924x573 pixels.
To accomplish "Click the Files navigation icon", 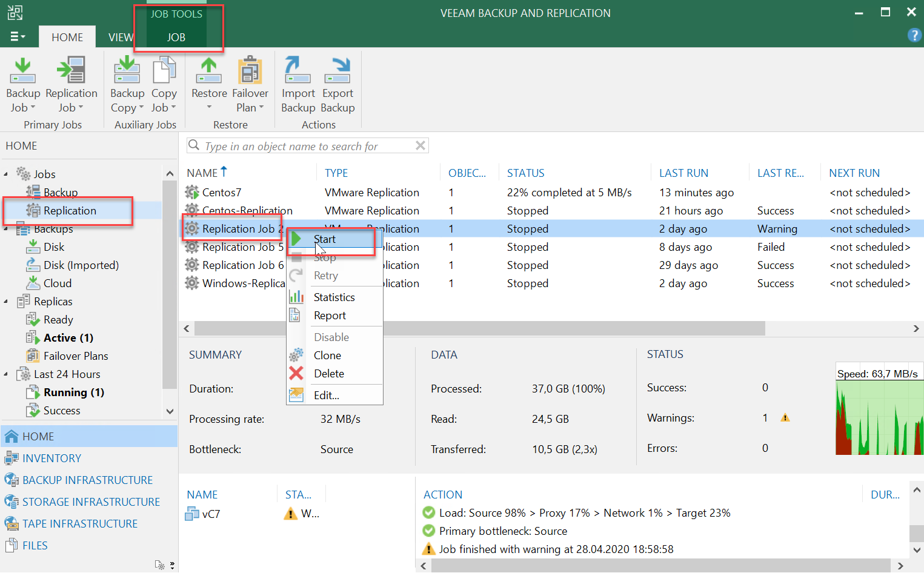I will pos(12,545).
